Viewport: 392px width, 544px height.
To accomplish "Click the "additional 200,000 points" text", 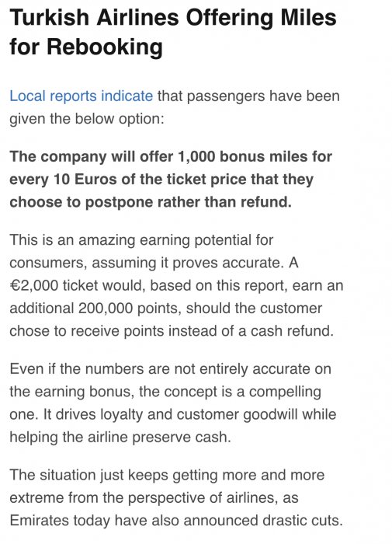I will click(x=95, y=308).
